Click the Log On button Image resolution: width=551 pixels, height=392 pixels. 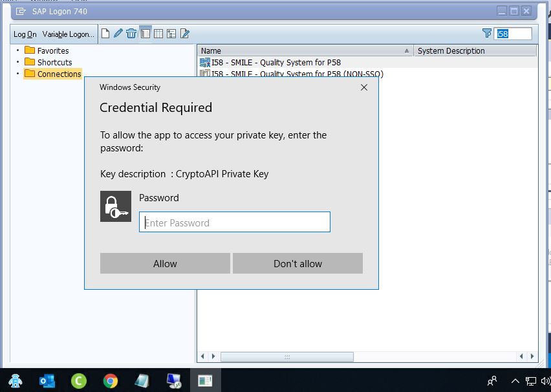(x=25, y=34)
